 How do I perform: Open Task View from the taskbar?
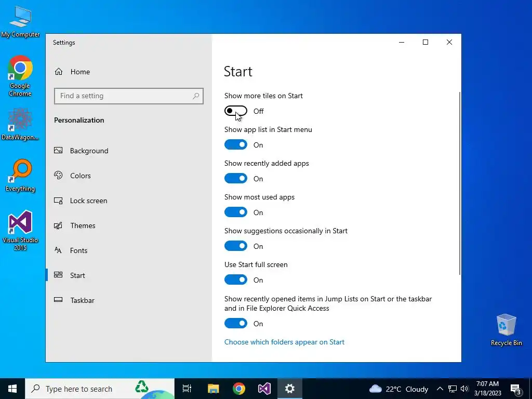187,389
